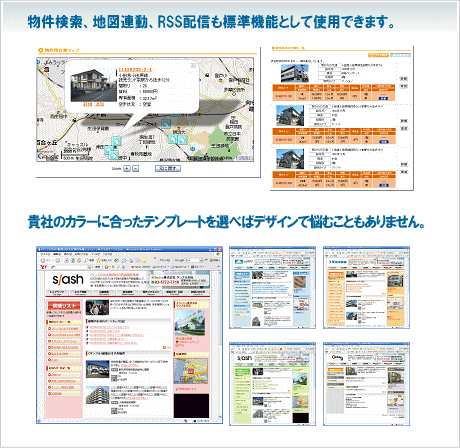Click the heading about テンプレート and デザイン
This screenshot has width=460, height=448.
pyautogui.click(x=227, y=222)
